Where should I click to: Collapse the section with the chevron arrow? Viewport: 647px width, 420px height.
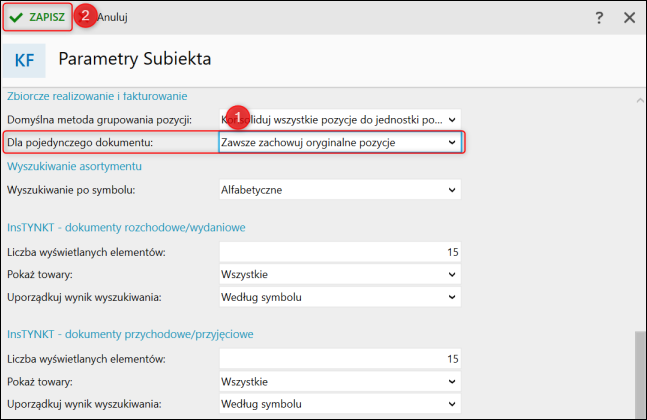(640, 100)
